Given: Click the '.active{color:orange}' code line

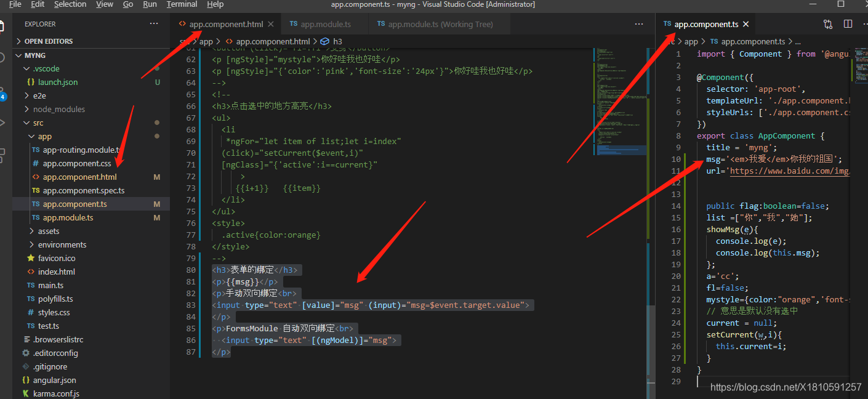Looking at the screenshot, I should pyautogui.click(x=271, y=235).
